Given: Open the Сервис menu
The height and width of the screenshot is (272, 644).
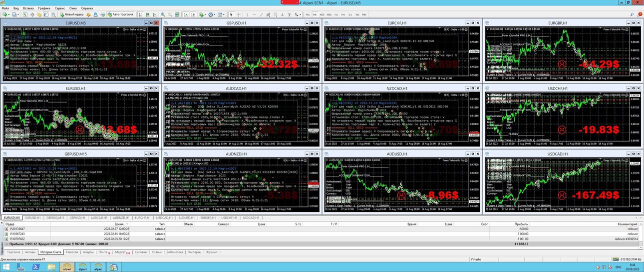Looking at the screenshot, I should pos(59,8).
